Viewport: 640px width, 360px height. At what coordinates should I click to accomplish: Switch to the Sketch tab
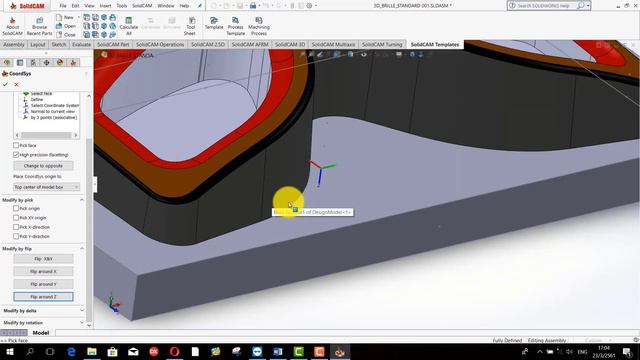[59, 44]
